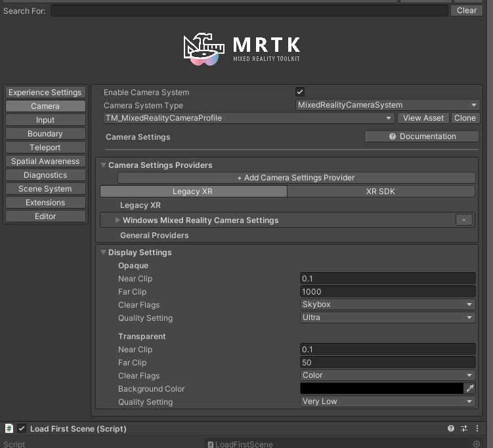
Task: Open Opaque Clear Flags Skybox dropdown
Action: (388, 304)
